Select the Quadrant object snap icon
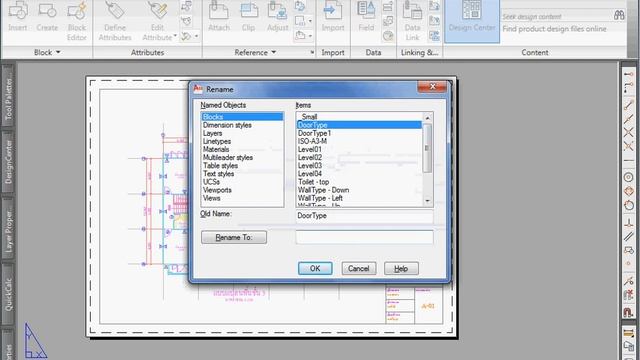The width and height of the screenshot is (640, 360). pyautogui.click(x=629, y=191)
